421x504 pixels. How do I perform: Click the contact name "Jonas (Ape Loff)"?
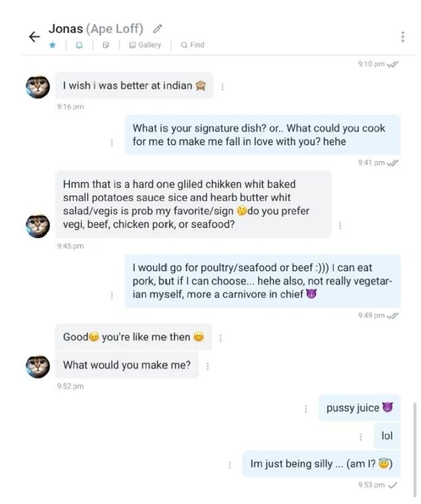[x=96, y=28]
